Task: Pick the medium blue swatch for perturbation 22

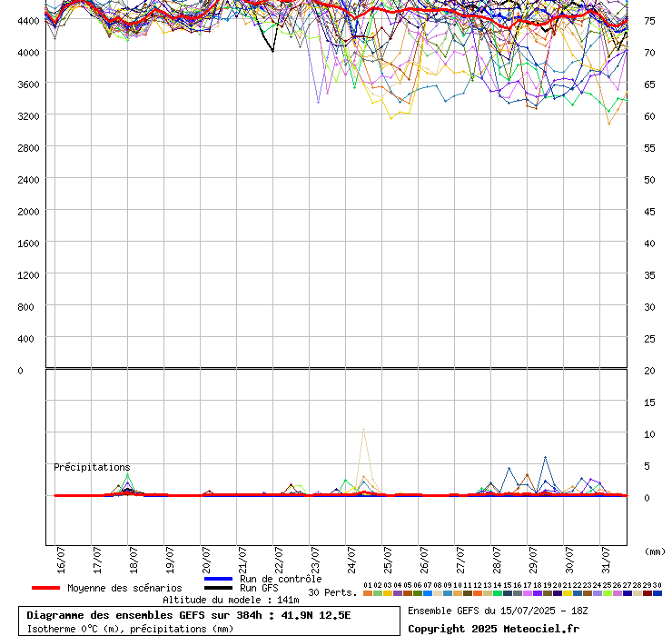Action: click(x=578, y=593)
